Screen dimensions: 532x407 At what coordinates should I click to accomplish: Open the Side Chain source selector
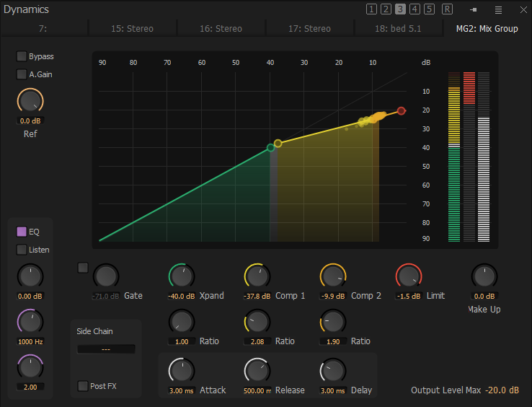click(106, 349)
